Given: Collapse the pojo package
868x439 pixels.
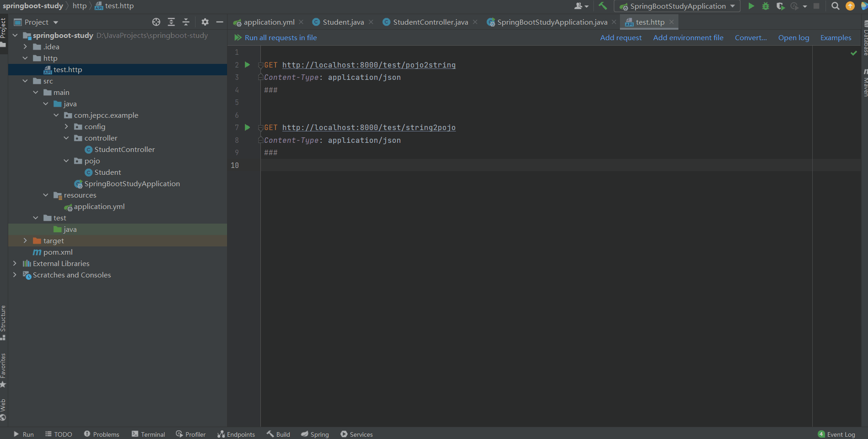Looking at the screenshot, I should coord(66,161).
